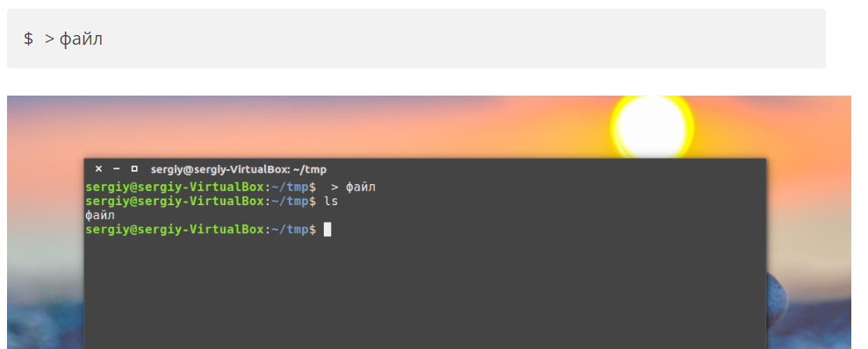
Task: Maximize the terminal using the square icon
Action: pos(134,169)
